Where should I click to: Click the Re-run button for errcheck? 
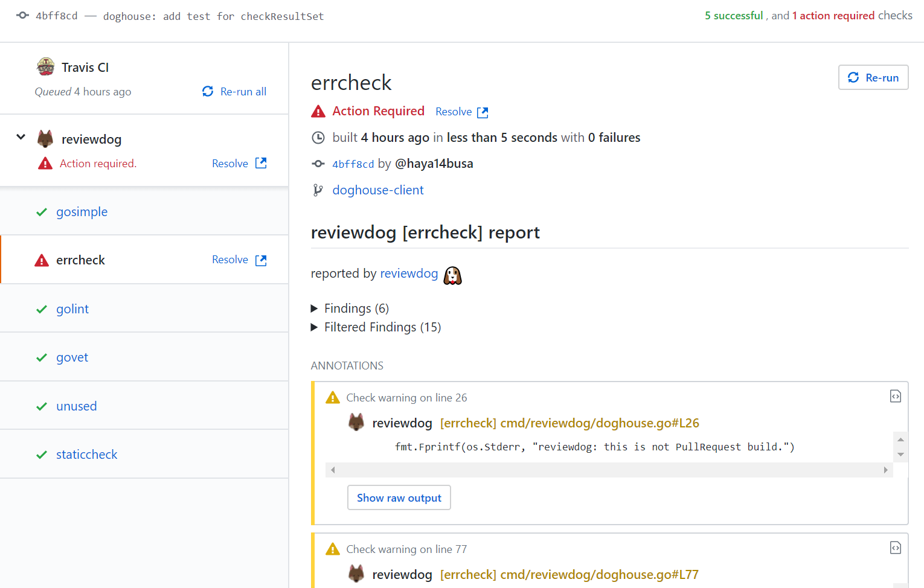pos(873,77)
